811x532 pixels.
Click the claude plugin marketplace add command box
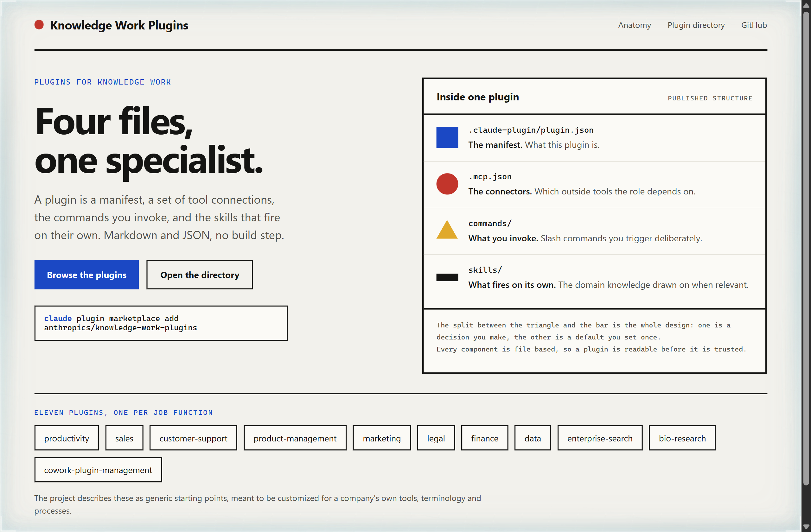click(161, 323)
